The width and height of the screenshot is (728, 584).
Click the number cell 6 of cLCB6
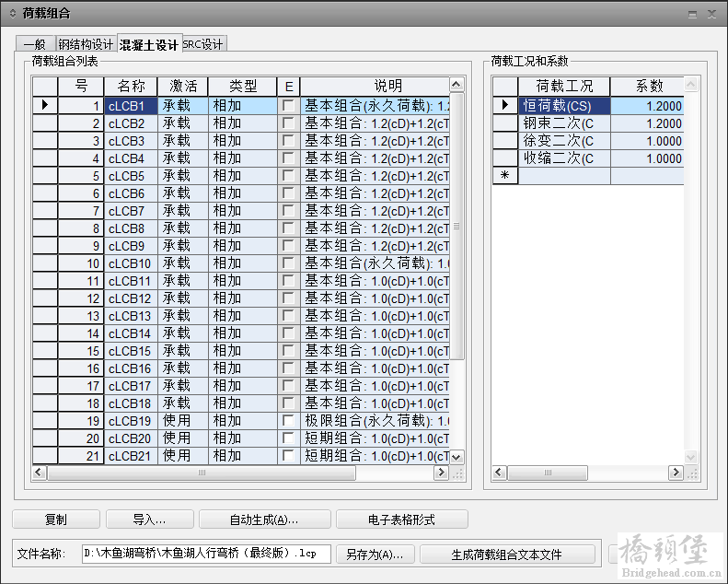(81, 193)
